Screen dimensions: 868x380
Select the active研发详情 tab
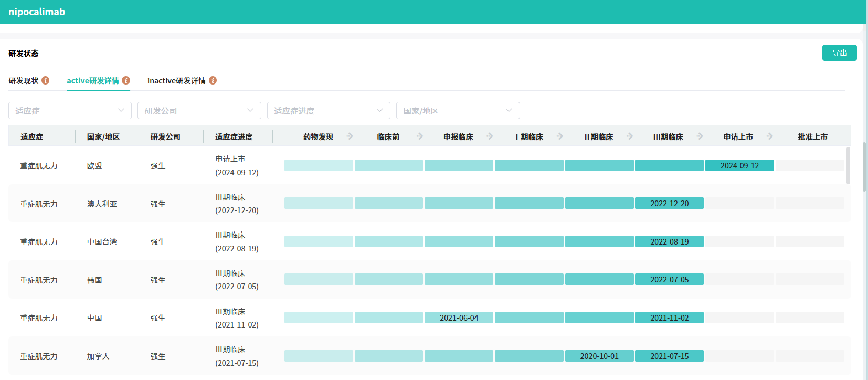pyautogui.click(x=93, y=81)
